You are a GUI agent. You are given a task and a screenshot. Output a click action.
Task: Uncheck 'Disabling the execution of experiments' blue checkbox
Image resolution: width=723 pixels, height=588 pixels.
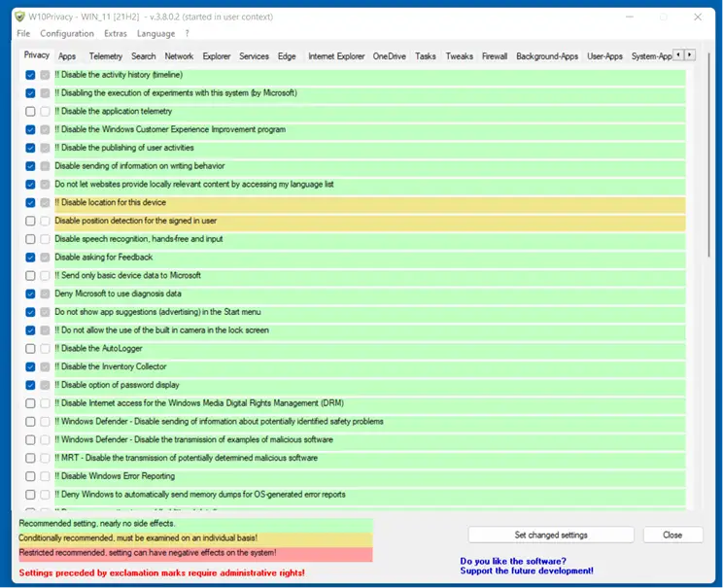click(x=30, y=93)
